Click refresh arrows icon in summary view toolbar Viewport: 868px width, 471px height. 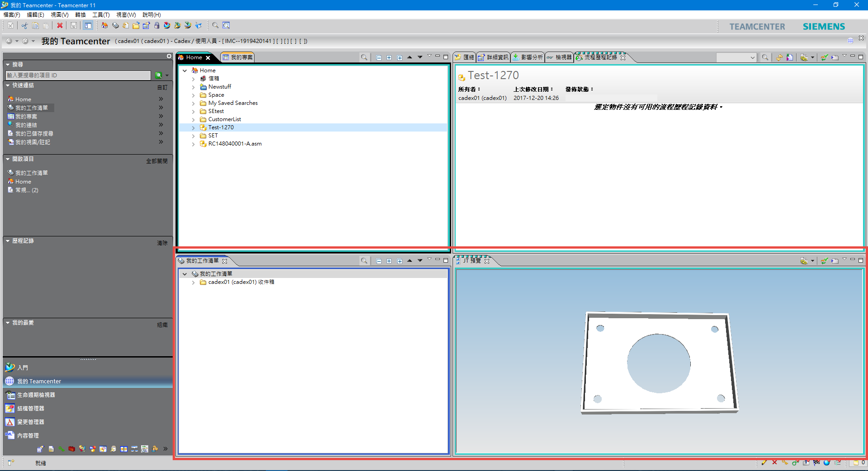pos(779,57)
